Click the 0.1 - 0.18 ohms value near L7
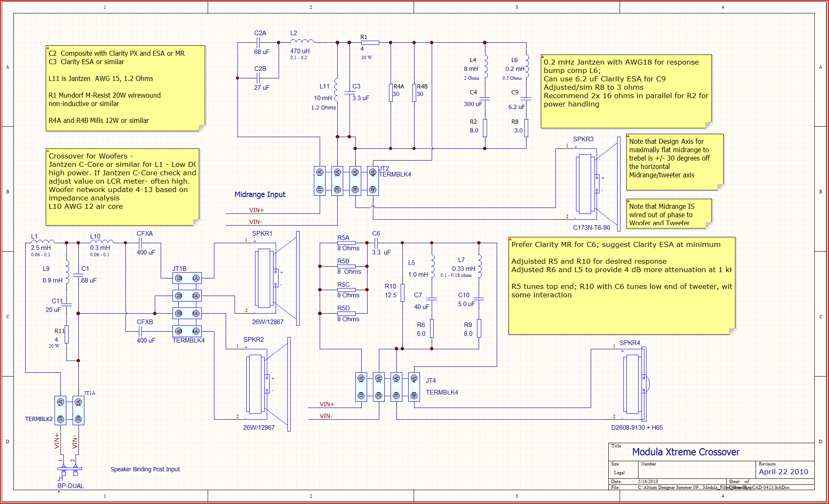This screenshot has height=504, width=829. point(456,275)
